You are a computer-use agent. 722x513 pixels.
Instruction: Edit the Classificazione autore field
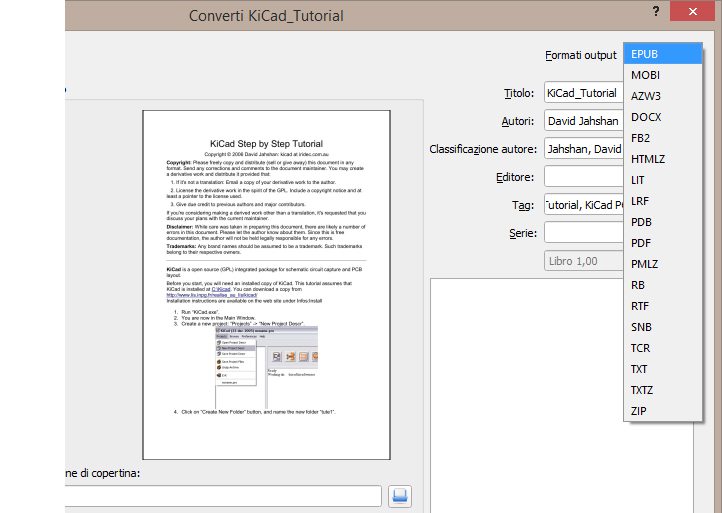pyautogui.click(x=583, y=149)
